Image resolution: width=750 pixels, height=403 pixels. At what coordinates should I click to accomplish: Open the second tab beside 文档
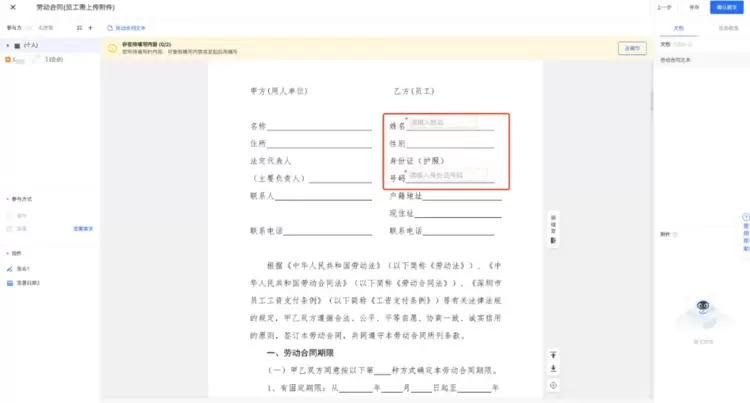coord(728,28)
